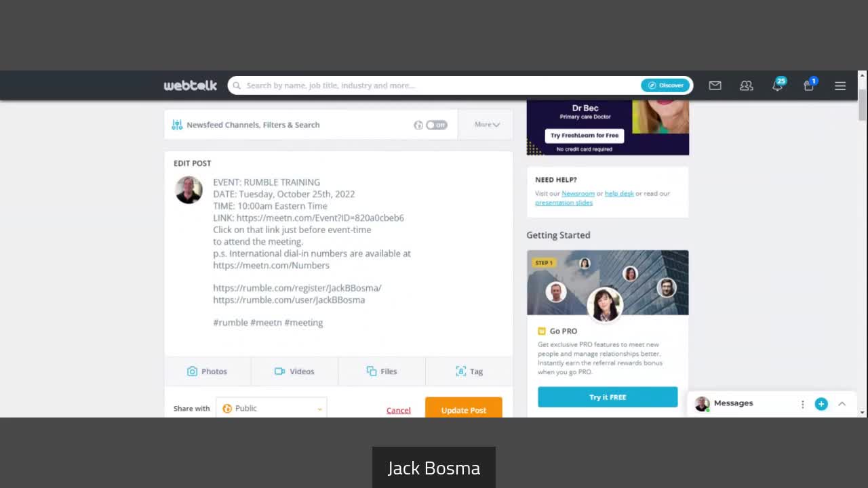The image size is (868, 488).
Task: Expand the More dropdown
Action: pos(487,125)
